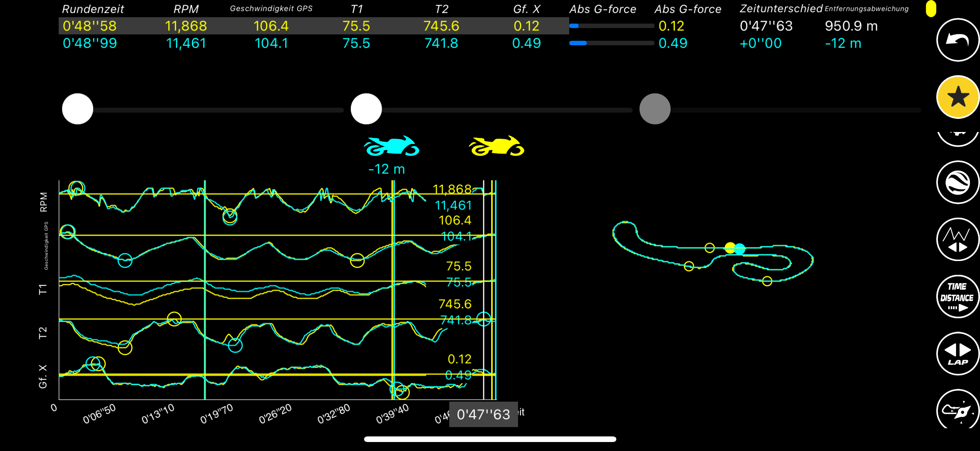The image size is (980, 451).
Task: Switch Time/Distance axis mode
Action: click(957, 297)
